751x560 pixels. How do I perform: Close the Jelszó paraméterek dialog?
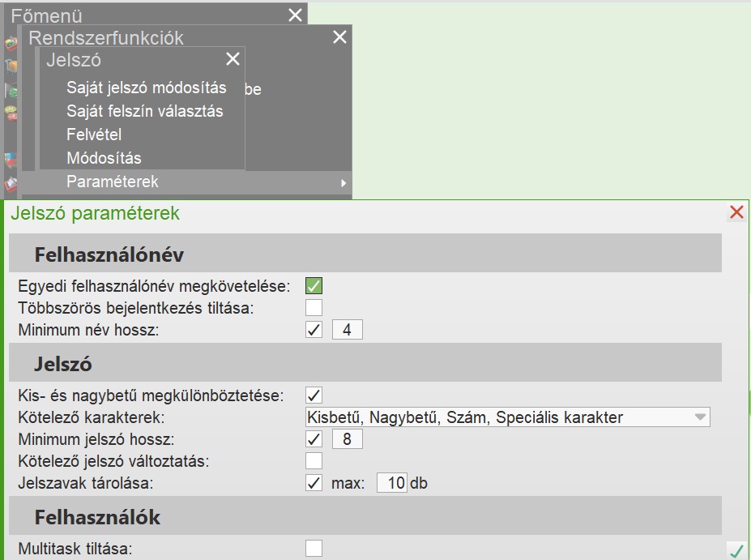coord(736,212)
